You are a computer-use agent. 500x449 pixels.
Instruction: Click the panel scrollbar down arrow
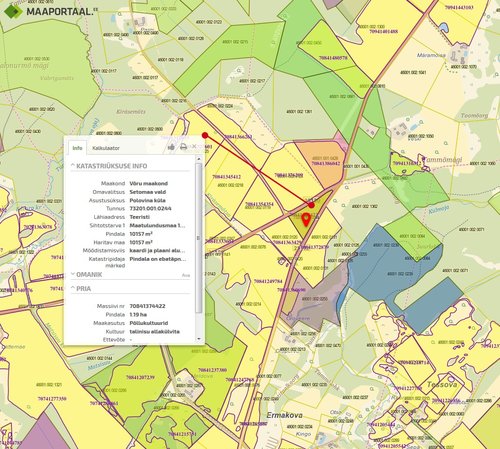point(199,339)
